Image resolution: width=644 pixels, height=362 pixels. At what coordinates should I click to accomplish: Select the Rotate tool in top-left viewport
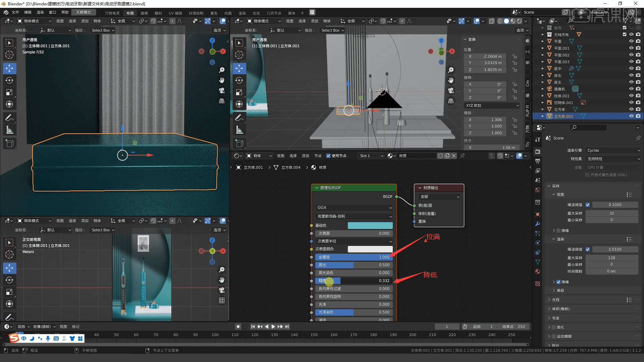coord(9,80)
